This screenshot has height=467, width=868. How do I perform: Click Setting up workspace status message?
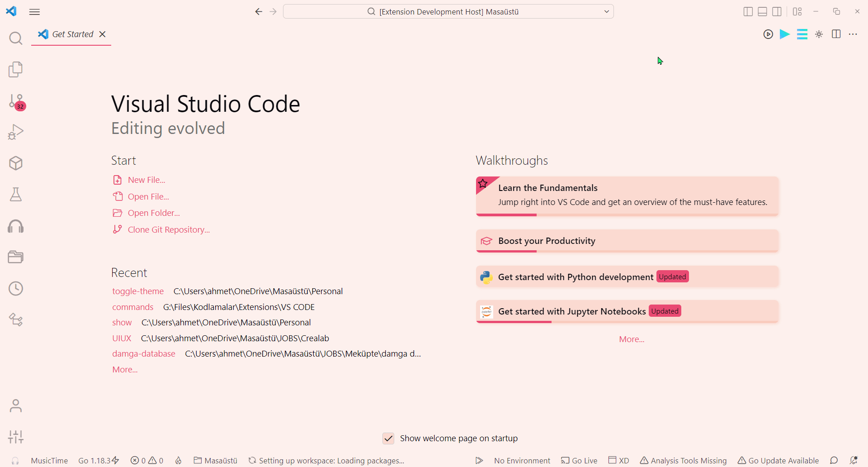(x=326, y=461)
